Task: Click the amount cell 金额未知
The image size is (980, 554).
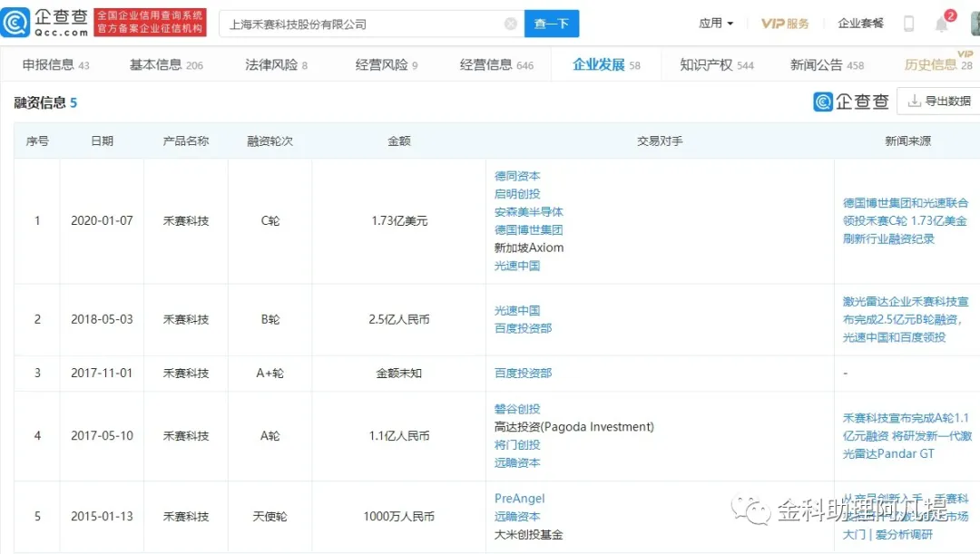Action: click(x=398, y=373)
